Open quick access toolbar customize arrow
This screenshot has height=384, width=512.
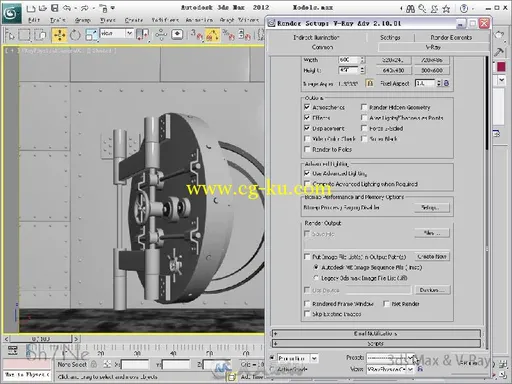113,8
